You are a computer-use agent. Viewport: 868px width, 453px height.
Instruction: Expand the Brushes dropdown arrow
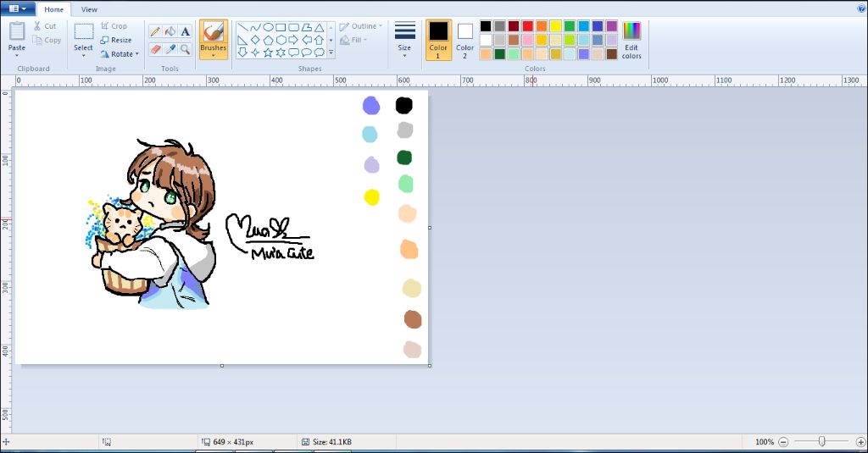[x=213, y=56]
